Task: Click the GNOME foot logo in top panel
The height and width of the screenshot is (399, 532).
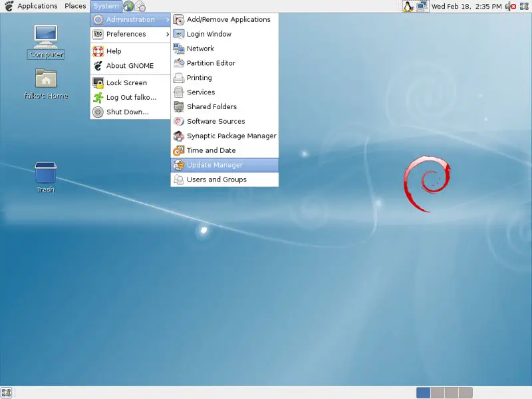Action: click(9, 6)
